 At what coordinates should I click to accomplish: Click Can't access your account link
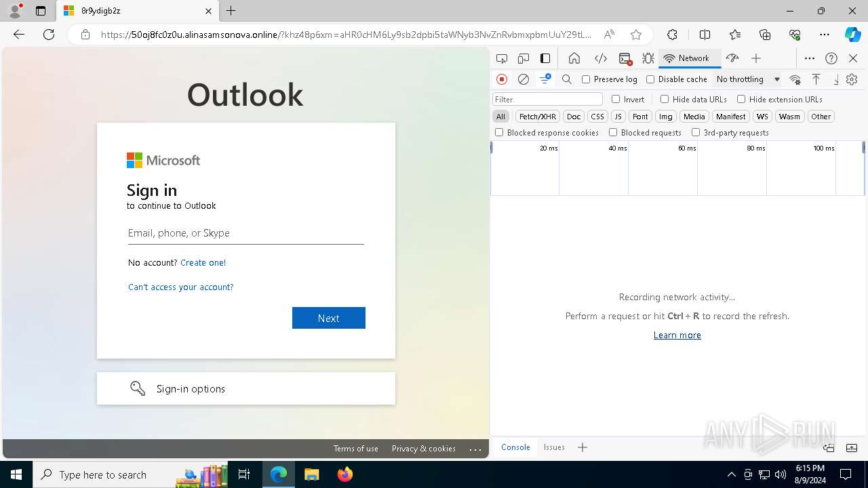click(x=181, y=287)
